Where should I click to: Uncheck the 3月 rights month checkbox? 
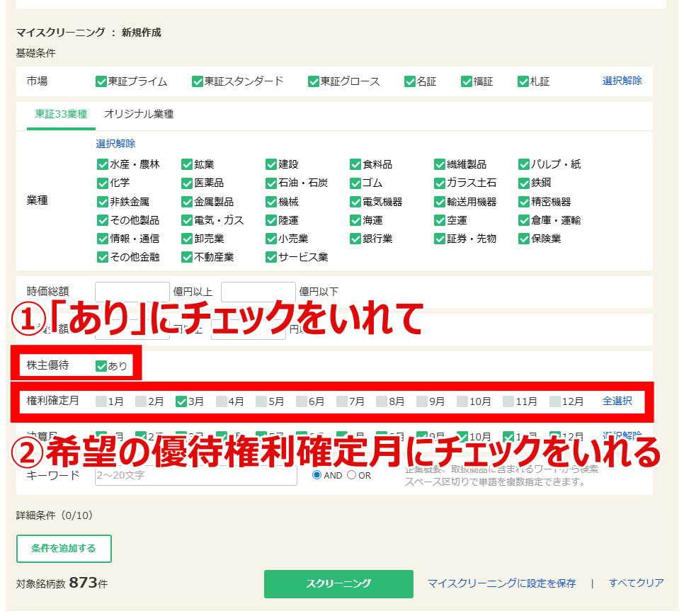181,401
